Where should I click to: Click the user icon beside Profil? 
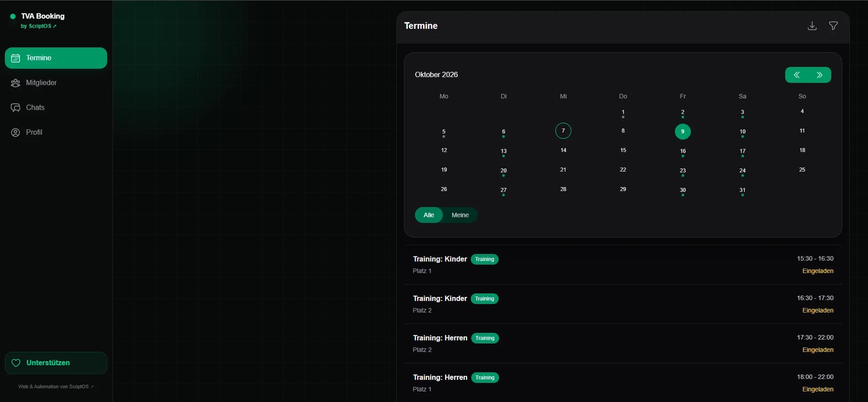(x=15, y=133)
